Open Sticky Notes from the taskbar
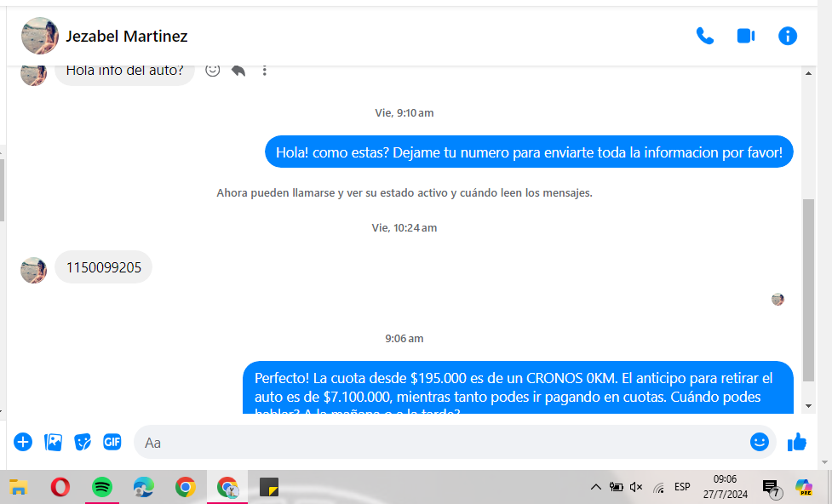The width and height of the screenshot is (832, 504). tap(269, 487)
